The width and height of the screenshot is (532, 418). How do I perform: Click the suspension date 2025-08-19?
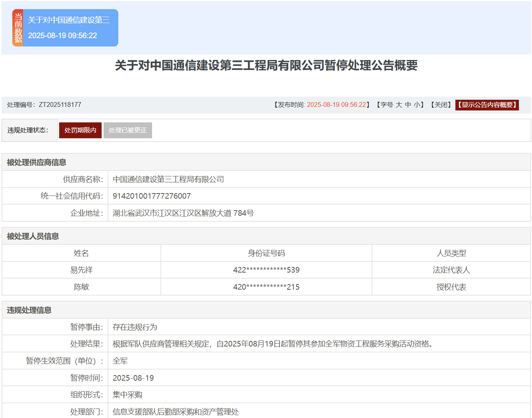coord(133,378)
